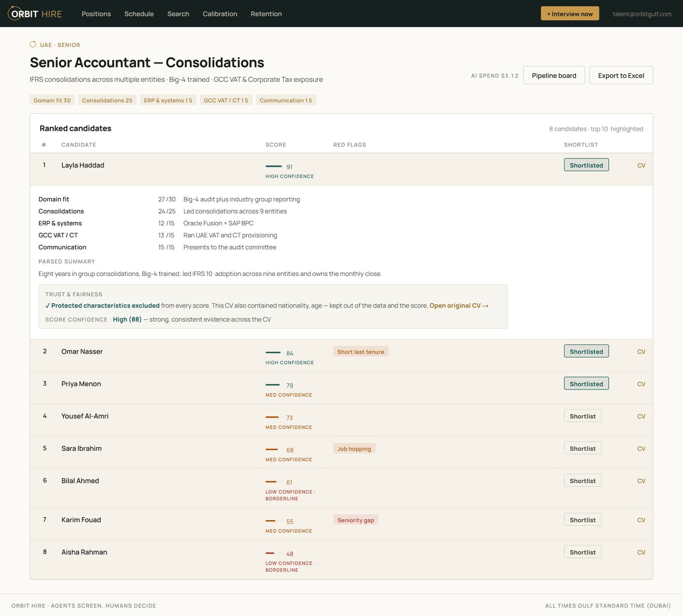Screen dimensions: 683x616
Task: Open the Retention section
Action: [x=266, y=14]
